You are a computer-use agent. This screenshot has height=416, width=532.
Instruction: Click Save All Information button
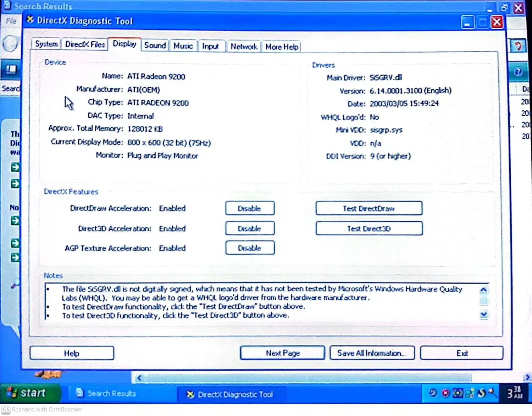click(372, 353)
